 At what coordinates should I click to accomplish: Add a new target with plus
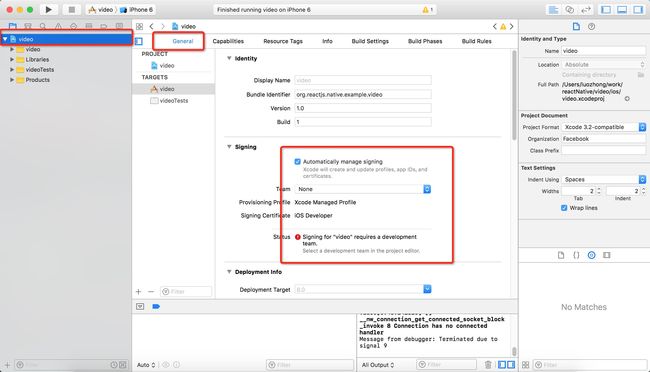click(x=138, y=292)
